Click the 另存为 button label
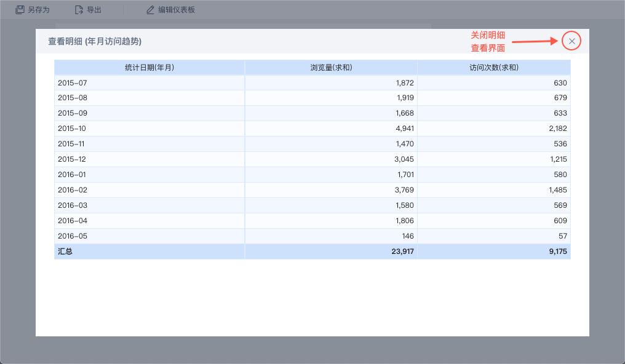625x364 pixels. (39, 10)
